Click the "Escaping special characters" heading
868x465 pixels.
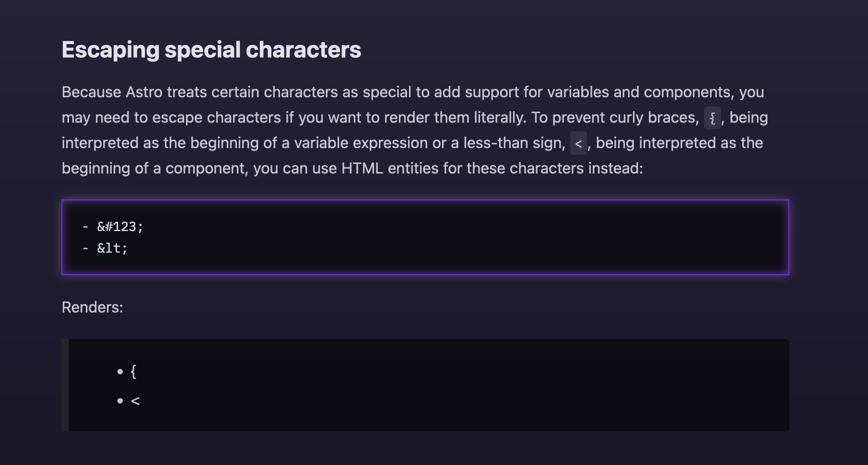tap(211, 50)
